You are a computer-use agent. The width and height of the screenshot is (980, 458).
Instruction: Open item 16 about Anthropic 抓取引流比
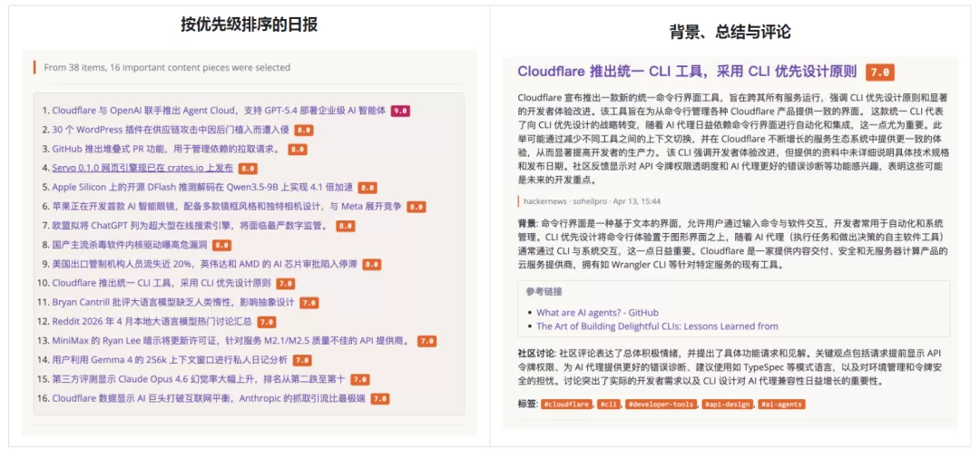pyautogui.click(x=209, y=398)
